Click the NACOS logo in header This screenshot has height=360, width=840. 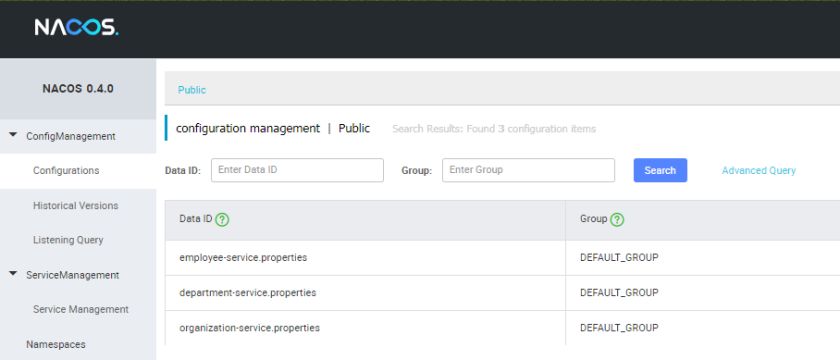tap(76, 27)
